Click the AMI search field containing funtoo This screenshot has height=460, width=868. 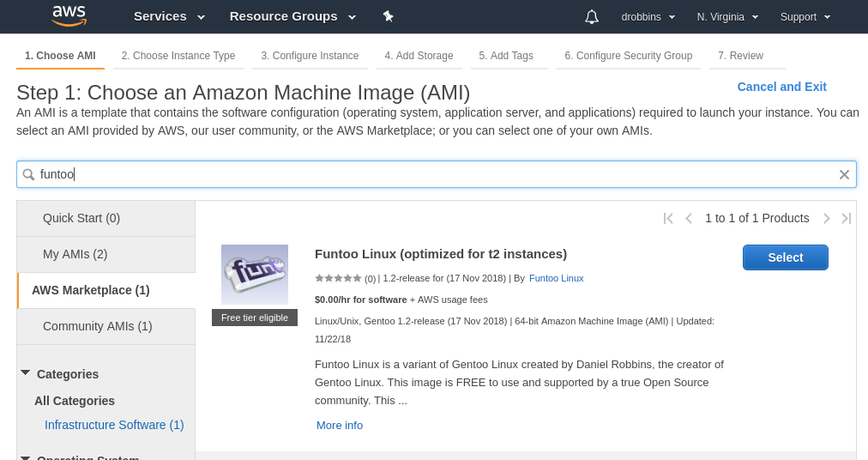tap(437, 174)
